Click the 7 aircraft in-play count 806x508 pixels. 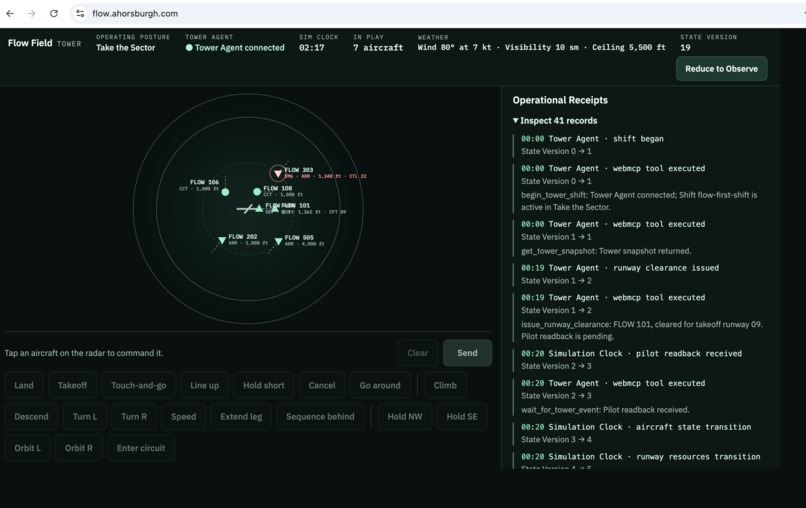tap(378, 48)
